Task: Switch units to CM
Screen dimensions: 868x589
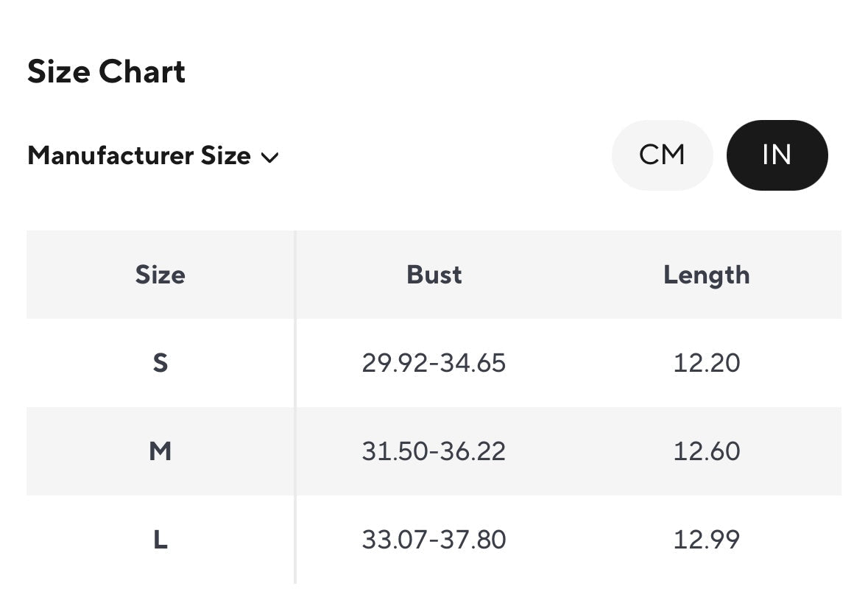Action: pyautogui.click(x=662, y=155)
